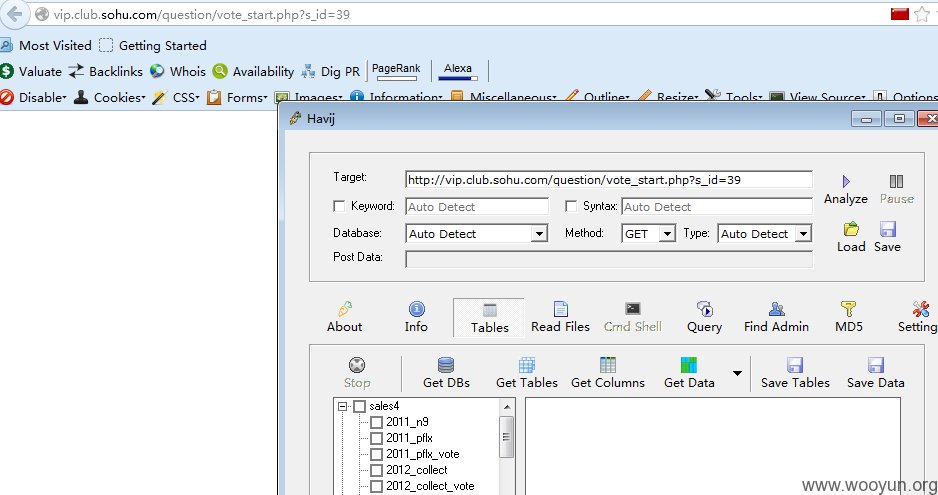Image resolution: width=938 pixels, height=495 pixels.
Task: Click the Havij Target URL field
Action: click(608, 180)
